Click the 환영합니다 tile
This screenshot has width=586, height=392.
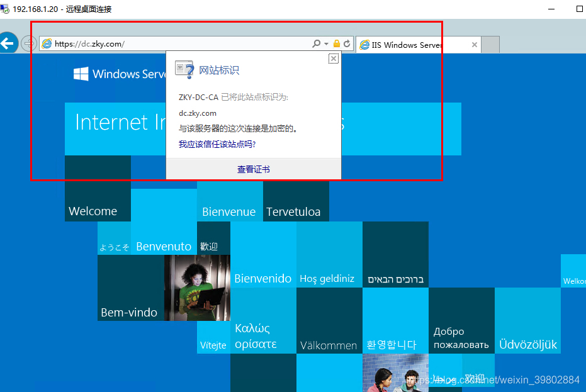(395, 320)
